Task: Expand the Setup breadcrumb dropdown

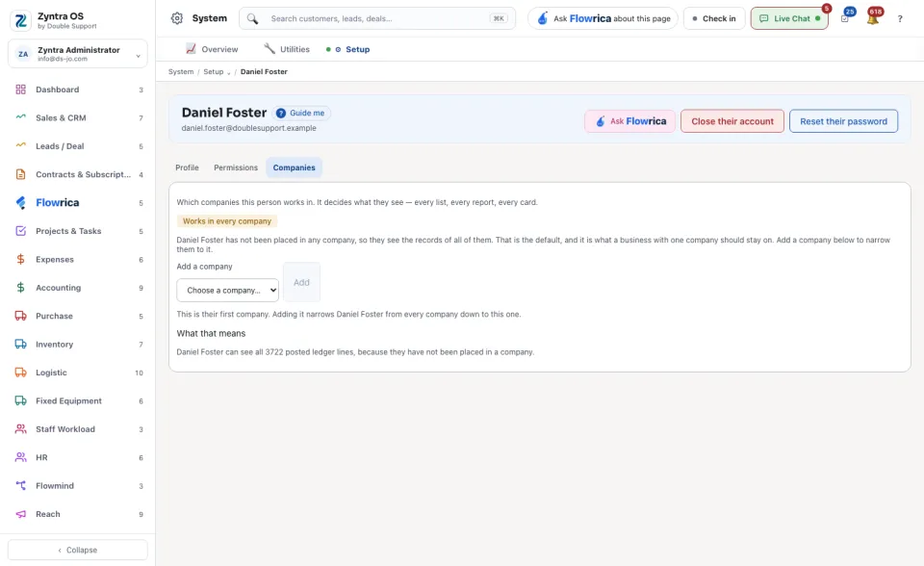Action: tap(217, 72)
